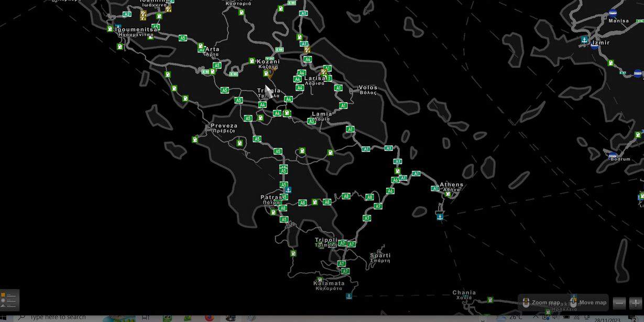Image resolution: width=644 pixels, height=322 pixels.
Task: Click the orange marker under Kozani
Action: click(x=270, y=74)
